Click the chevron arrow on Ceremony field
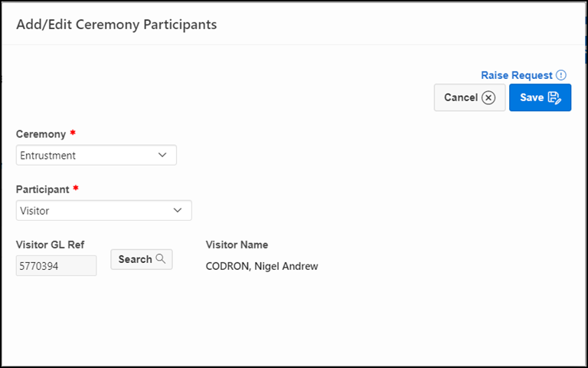 click(x=162, y=155)
